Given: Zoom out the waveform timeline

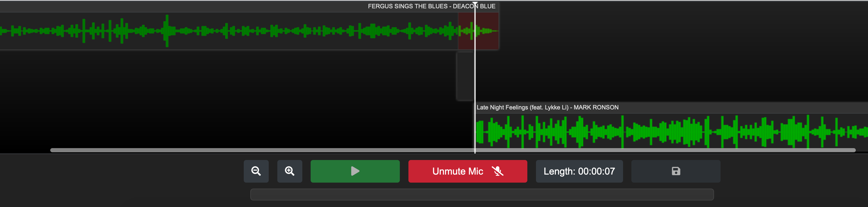Looking at the screenshot, I should tap(256, 171).
